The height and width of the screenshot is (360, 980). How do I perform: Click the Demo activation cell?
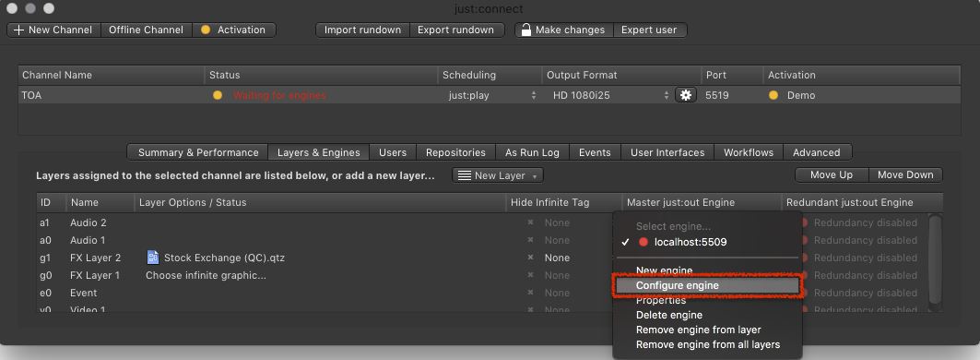801,95
